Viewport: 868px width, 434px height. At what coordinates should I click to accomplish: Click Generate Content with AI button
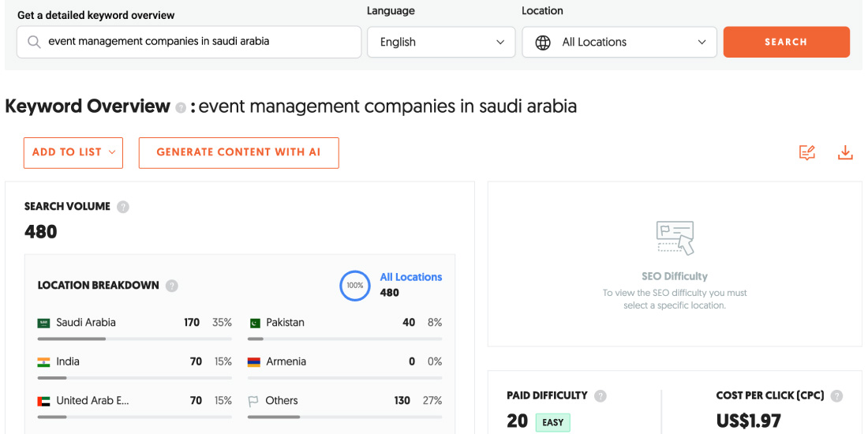[x=238, y=153]
